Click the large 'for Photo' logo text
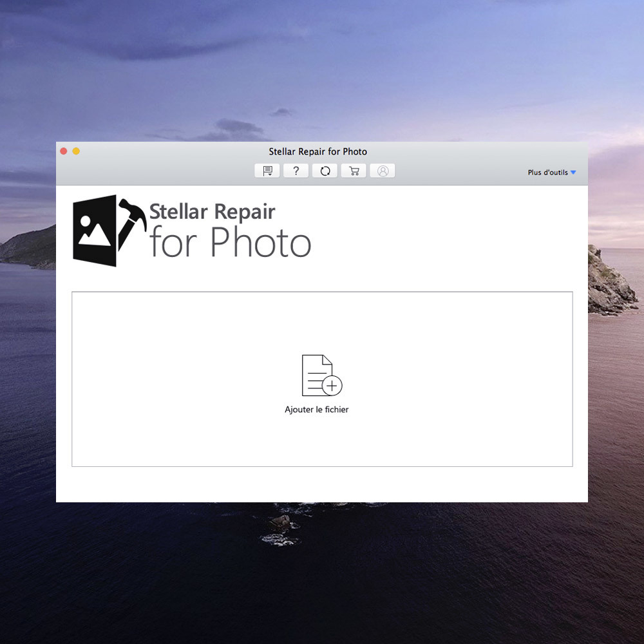The width and height of the screenshot is (644, 644). (x=230, y=243)
